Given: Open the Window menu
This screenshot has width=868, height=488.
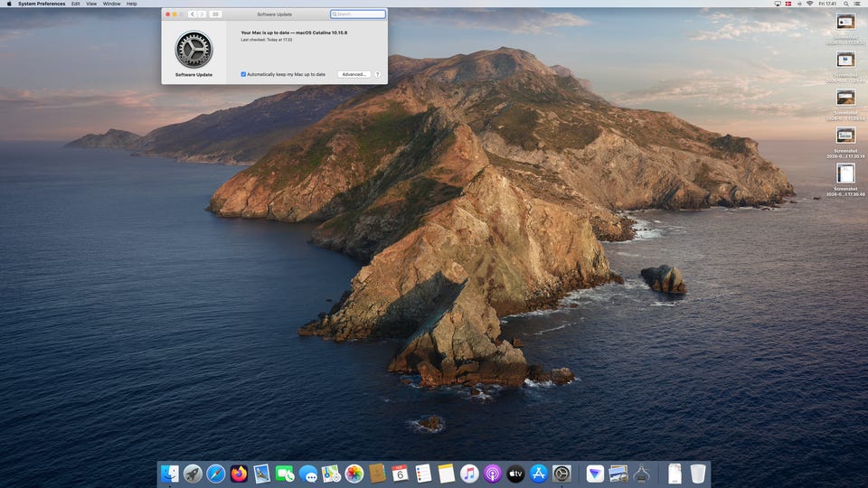Looking at the screenshot, I should click(x=111, y=4).
